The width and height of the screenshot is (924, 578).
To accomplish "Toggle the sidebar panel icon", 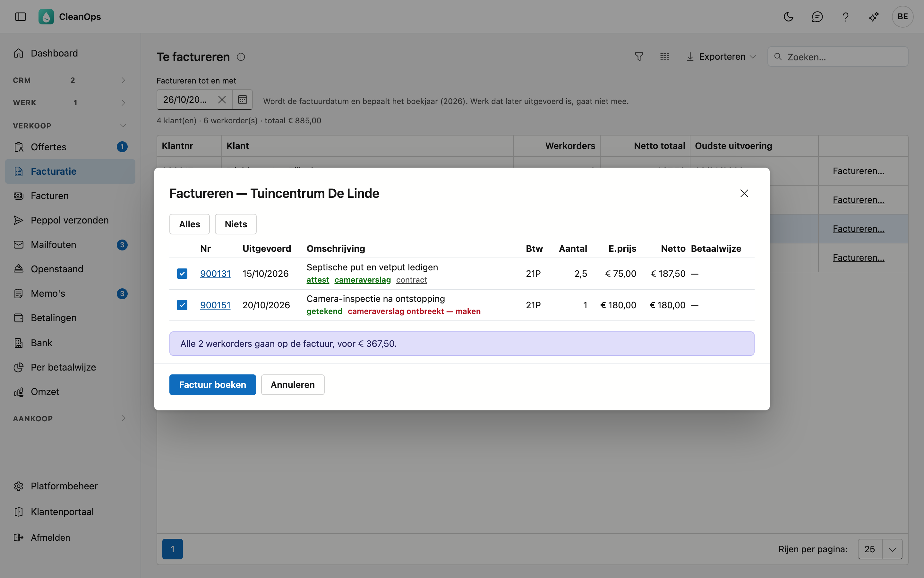I will 21,16.
